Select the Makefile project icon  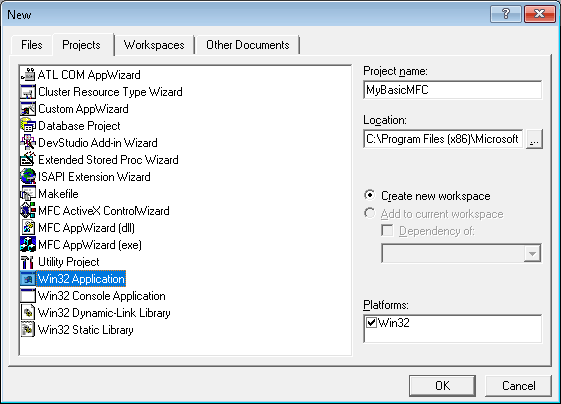pyautogui.click(x=28, y=194)
